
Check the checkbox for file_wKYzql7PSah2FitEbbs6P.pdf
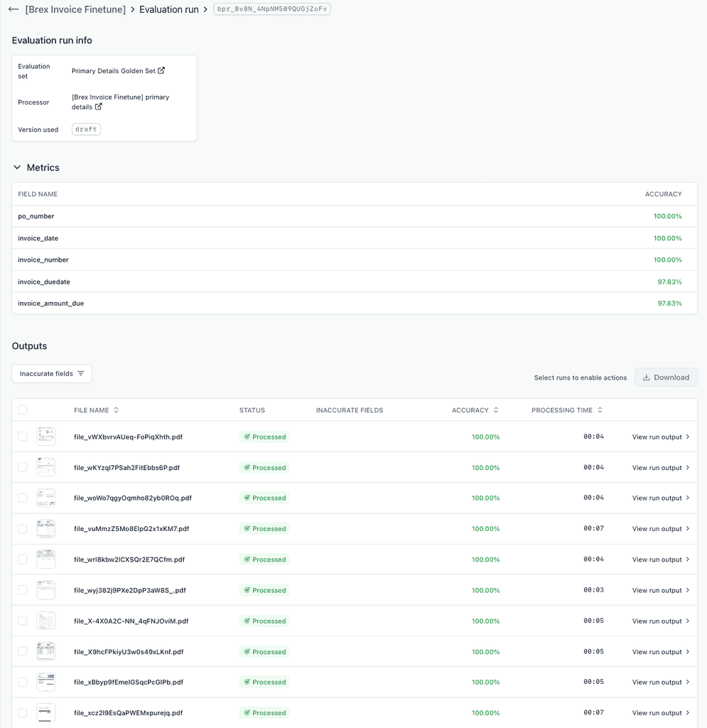click(x=22, y=467)
